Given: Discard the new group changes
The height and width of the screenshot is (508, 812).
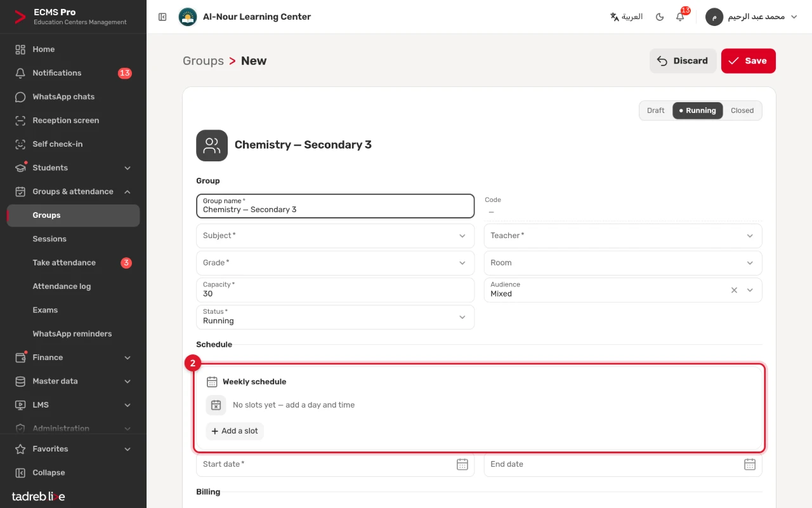Looking at the screenshot, I should click(x=683, y=61).
